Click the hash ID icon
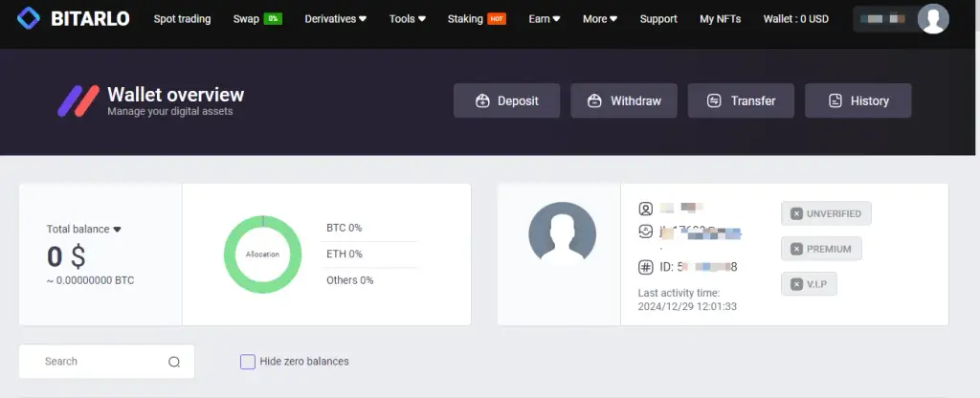 [x=646, y=268]
